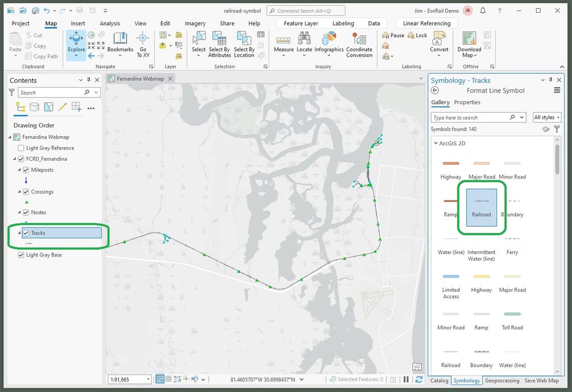Viewport: 572px width, 392px height.
Task: Collapse the Tracks layer legend
Action: tap(19, 233)
